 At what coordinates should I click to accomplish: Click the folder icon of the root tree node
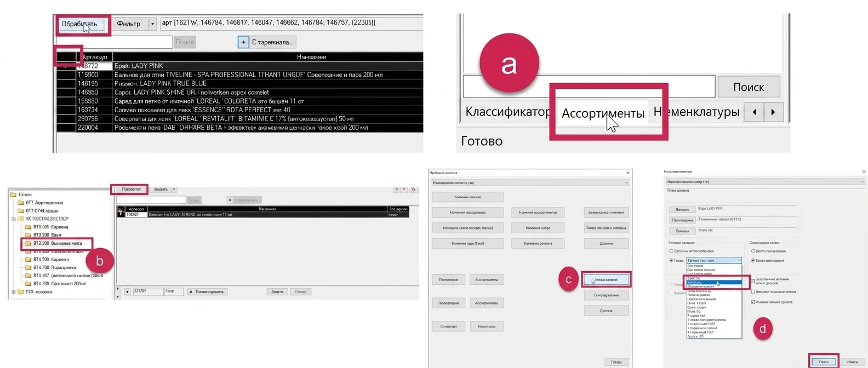14,194
